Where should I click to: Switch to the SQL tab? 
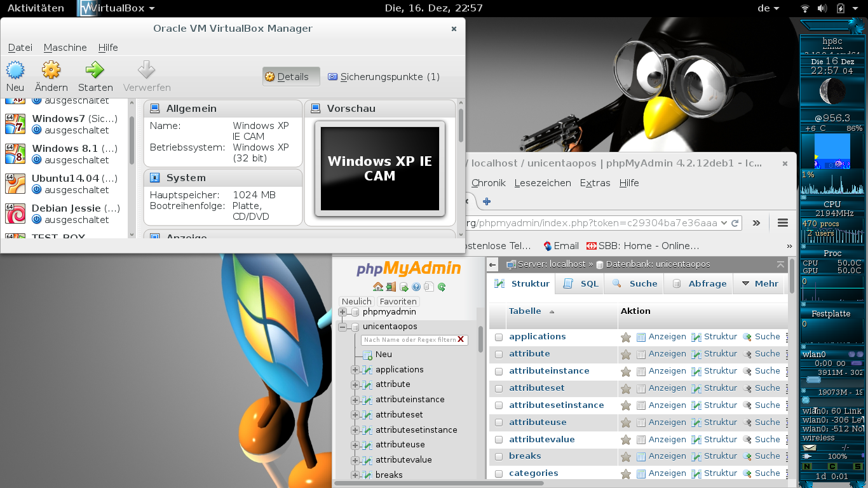(581, 284)
